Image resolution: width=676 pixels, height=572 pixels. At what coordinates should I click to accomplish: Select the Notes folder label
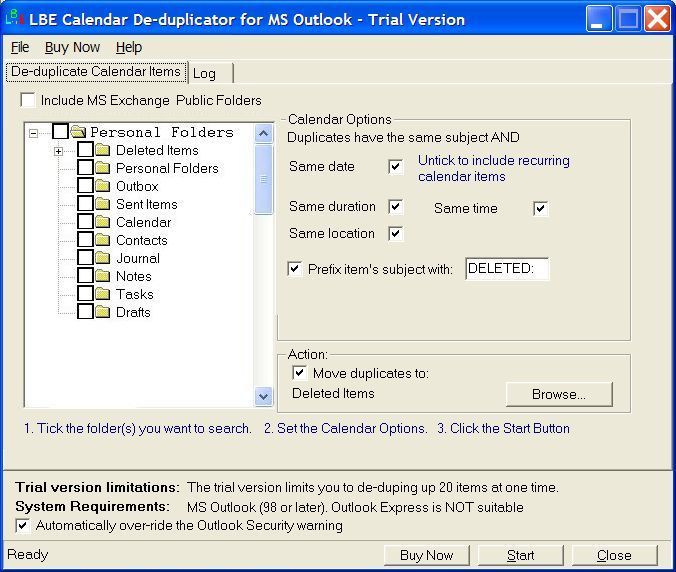[134, 276]
